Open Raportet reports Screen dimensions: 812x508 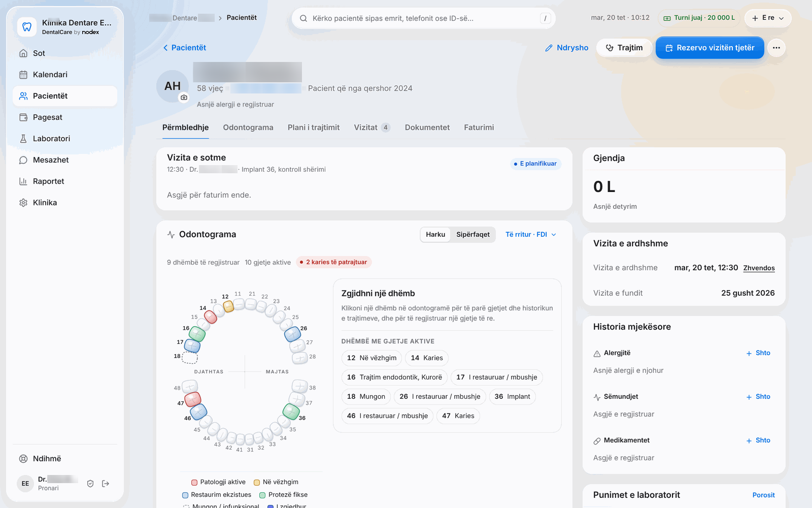pyautogui.click(x=65, y=181)
